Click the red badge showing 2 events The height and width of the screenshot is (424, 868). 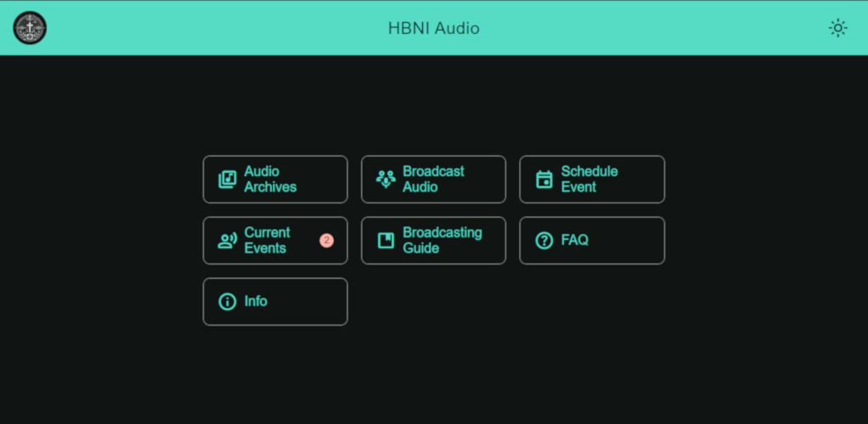[326, 240]
